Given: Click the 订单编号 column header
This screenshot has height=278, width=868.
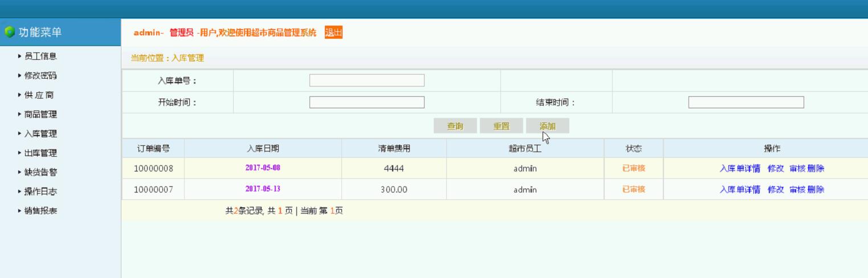Looking at the screenshot, I should [x=153, y=149].
